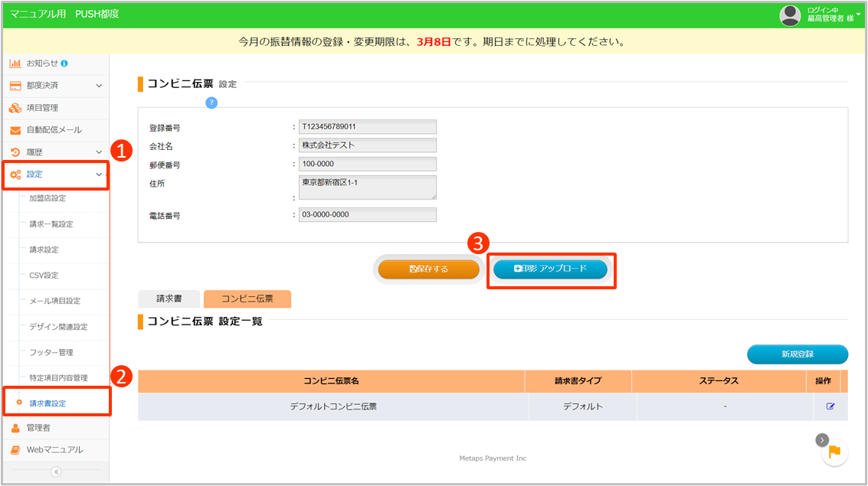Image resolution: width=868 pixels, height=486 pixels.
Task: Collapse the sidebar with double-chevron icon
Action: point(55,471)
